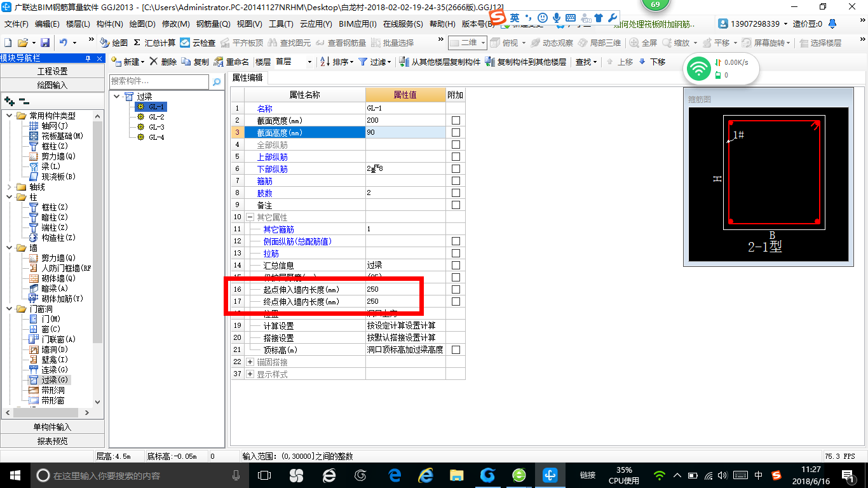
Task: Save the project using the floppy icon
Action: pos(45,43)
